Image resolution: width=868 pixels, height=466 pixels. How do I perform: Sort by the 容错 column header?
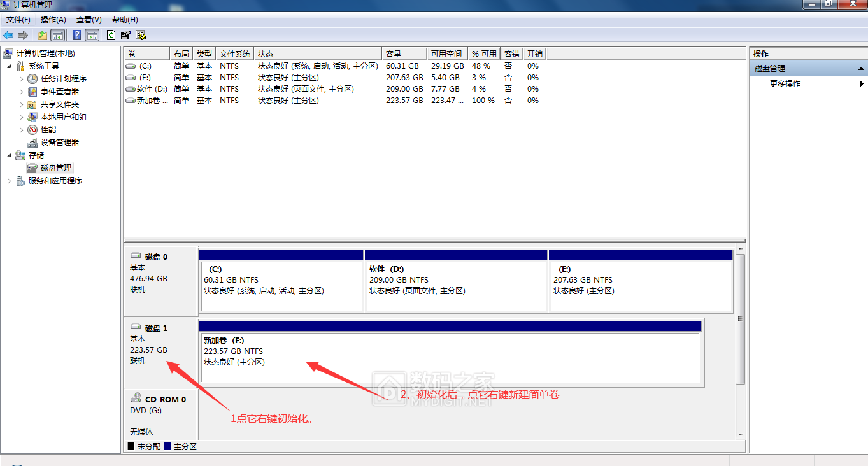[512, 54]
